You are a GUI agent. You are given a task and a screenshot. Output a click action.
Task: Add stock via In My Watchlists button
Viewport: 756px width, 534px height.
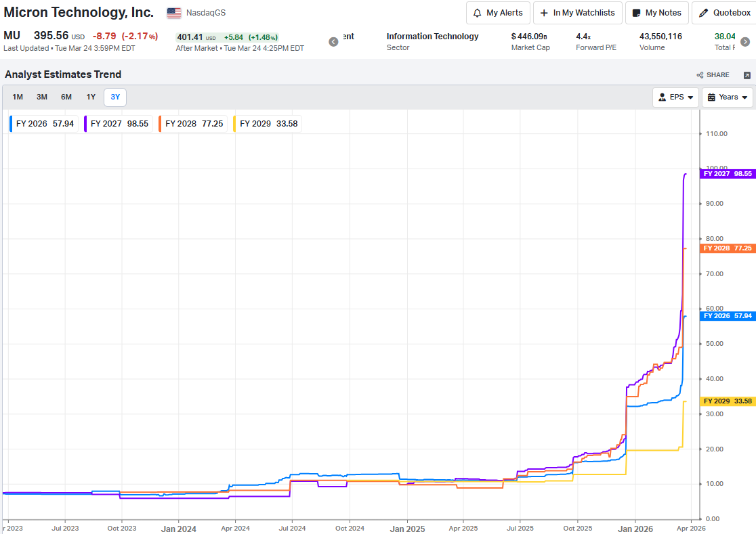pos(578,13)
